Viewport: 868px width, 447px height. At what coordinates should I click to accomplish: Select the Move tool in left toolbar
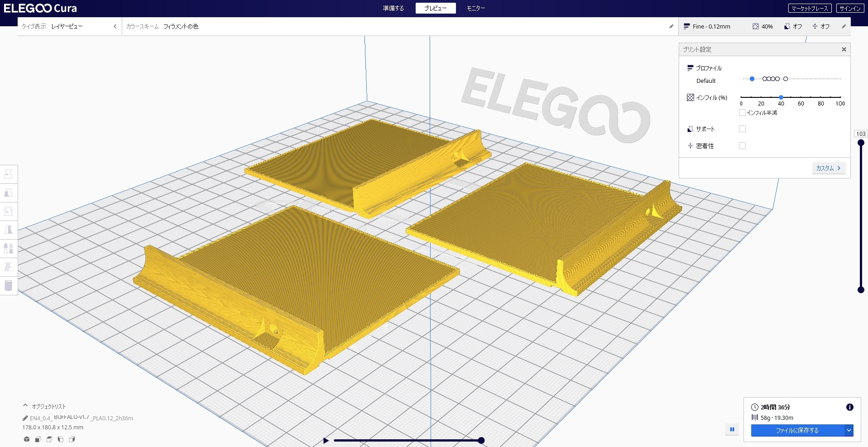pos(9,174)
